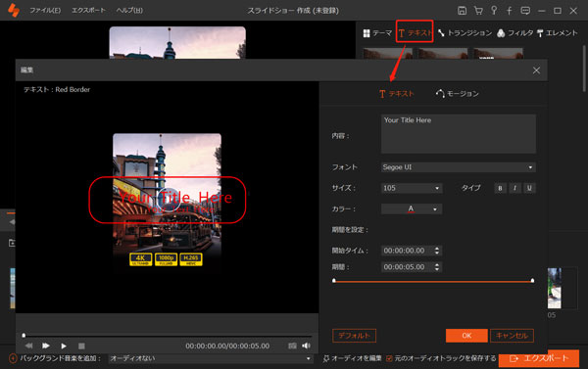Click the add background music plus icon

(x=13, y=358)
